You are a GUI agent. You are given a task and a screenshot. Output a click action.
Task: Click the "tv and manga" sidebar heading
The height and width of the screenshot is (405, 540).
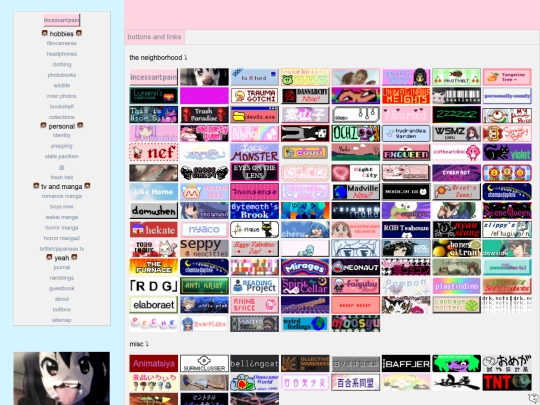62,187
